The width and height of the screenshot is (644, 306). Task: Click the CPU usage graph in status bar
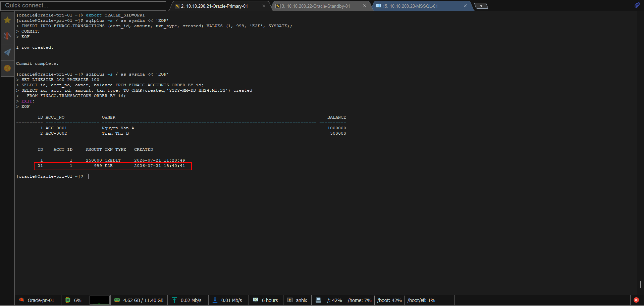(100, 300)
